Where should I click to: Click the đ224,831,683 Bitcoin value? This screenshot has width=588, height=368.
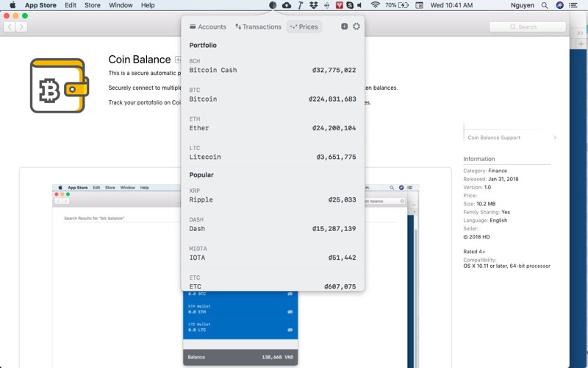(332, 99)
